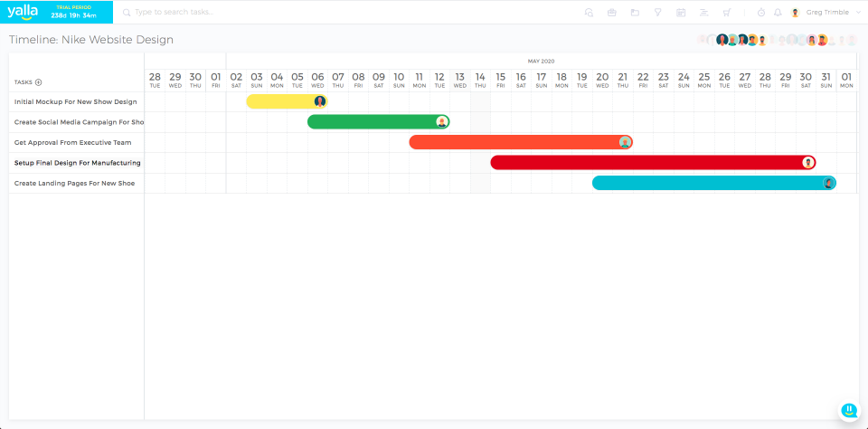Select the orange Get Approval gantt bar

(521, 142)
